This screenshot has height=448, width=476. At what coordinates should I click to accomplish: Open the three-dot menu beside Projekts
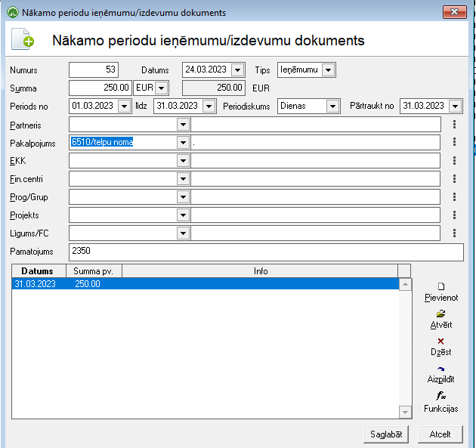tap(454, 215)
